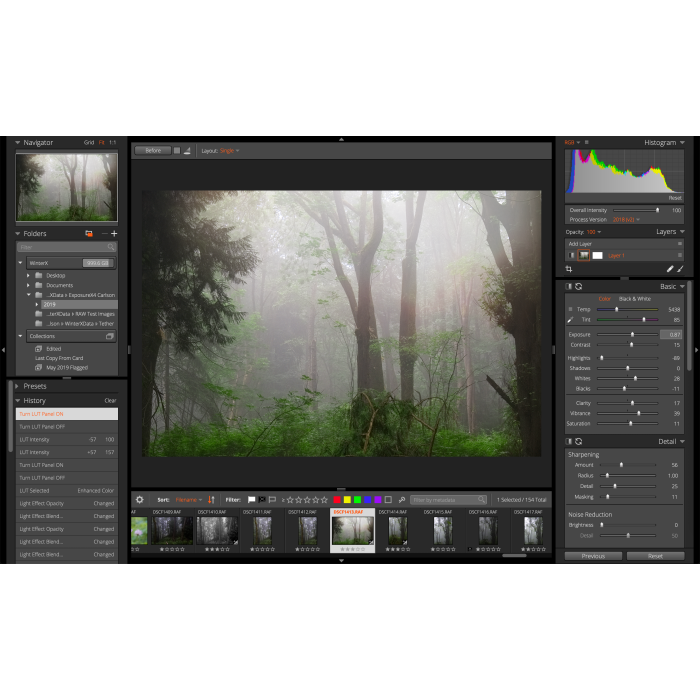
Task: Filter by green color label
Action: 358,500
